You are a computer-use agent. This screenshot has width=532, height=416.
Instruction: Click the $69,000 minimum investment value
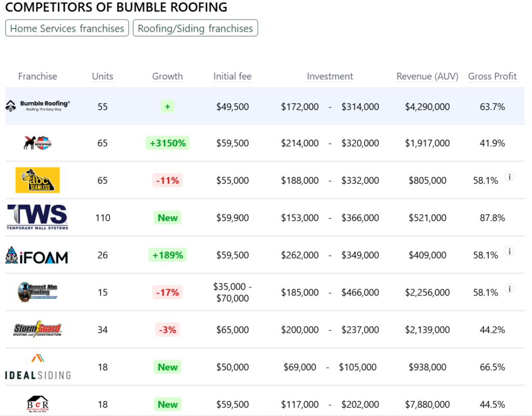click(300, 367)
